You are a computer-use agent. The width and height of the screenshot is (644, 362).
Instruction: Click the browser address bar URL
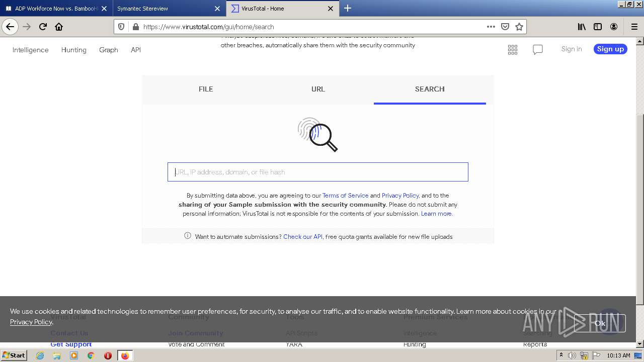point(209,27)
